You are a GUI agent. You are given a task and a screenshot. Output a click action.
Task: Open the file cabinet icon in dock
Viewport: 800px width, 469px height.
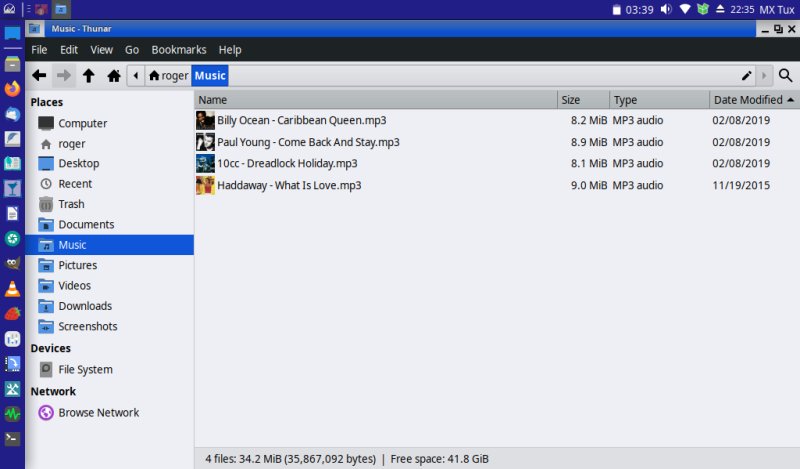tap(12, 64)
